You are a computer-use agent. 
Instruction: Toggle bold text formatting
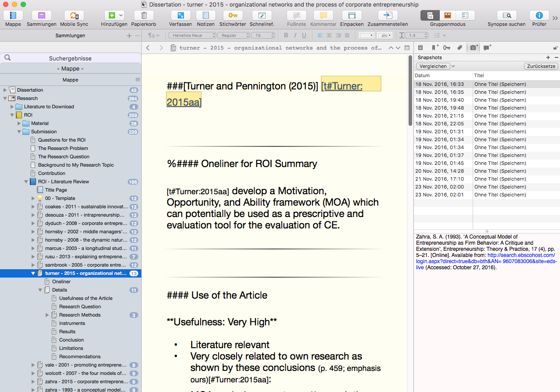coord(286,36)
